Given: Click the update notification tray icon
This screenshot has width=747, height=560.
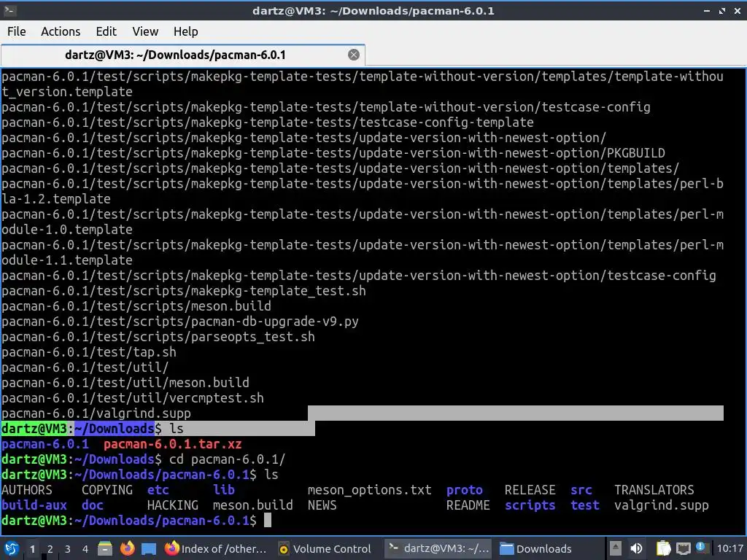Looking at the screenshot, I should click(x=700, y=547).
